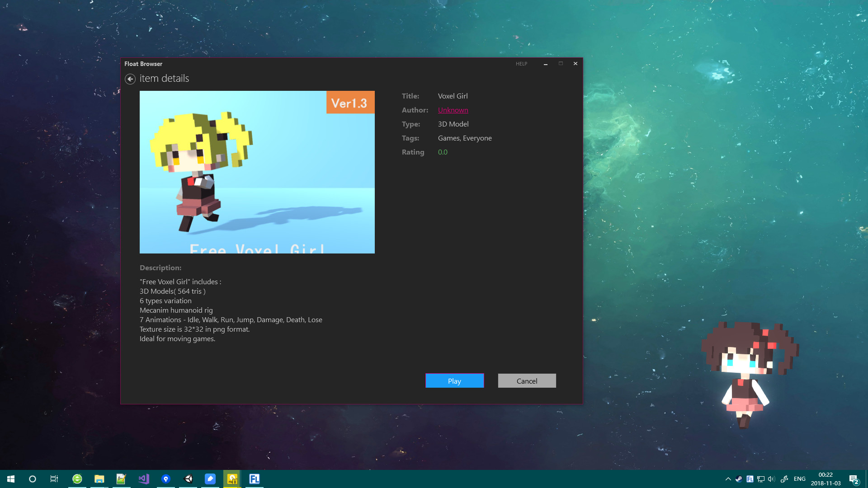Image resolution: width=868 pixels, height=488 pixels.
Task: Click the voxel girl desktop mascot
Action: coord(750,374)
